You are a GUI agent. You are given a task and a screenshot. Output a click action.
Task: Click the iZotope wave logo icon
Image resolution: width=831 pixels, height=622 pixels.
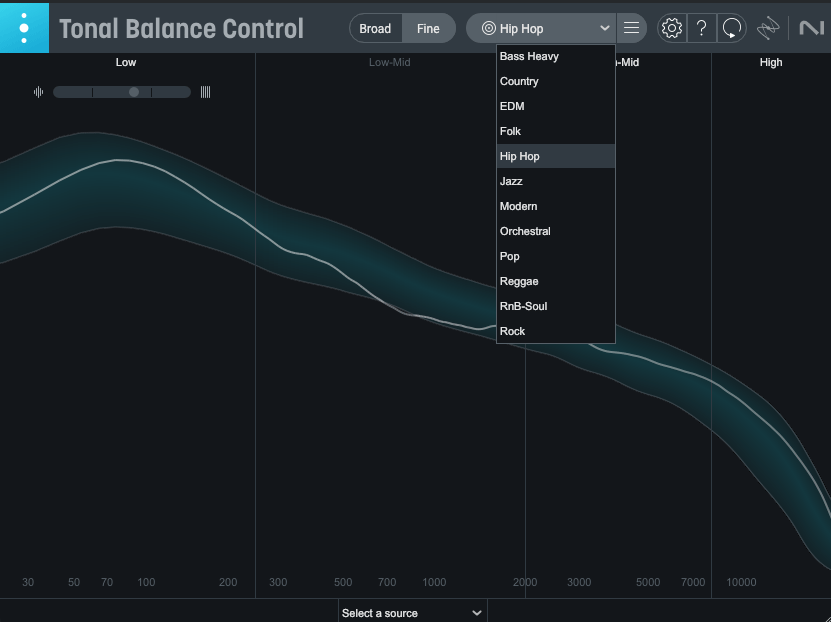pyautogui.click(x=768, y=28)
